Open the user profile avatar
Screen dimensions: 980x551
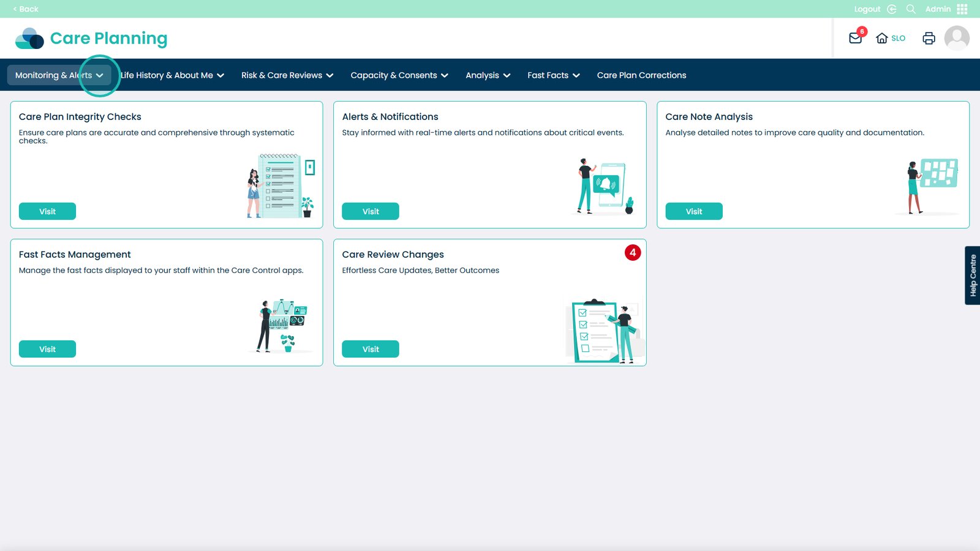pyautogui.click(x=956, y=38)
